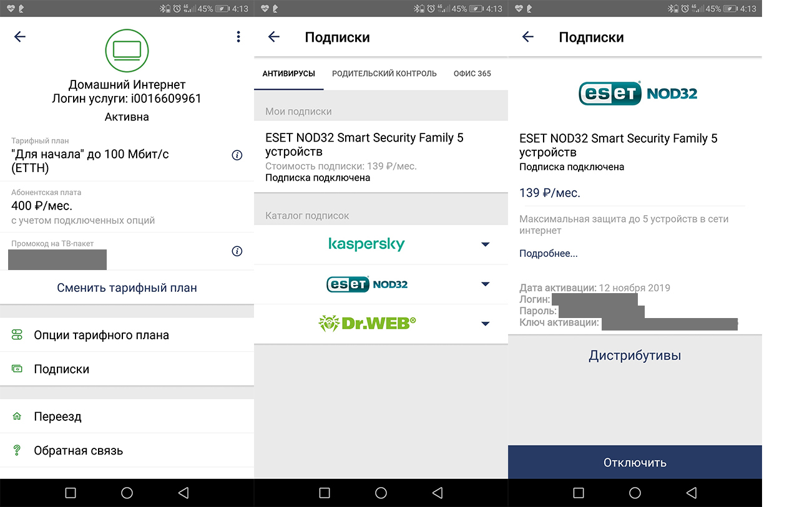Open the Переезд menu item

click(x=127, y=416)
